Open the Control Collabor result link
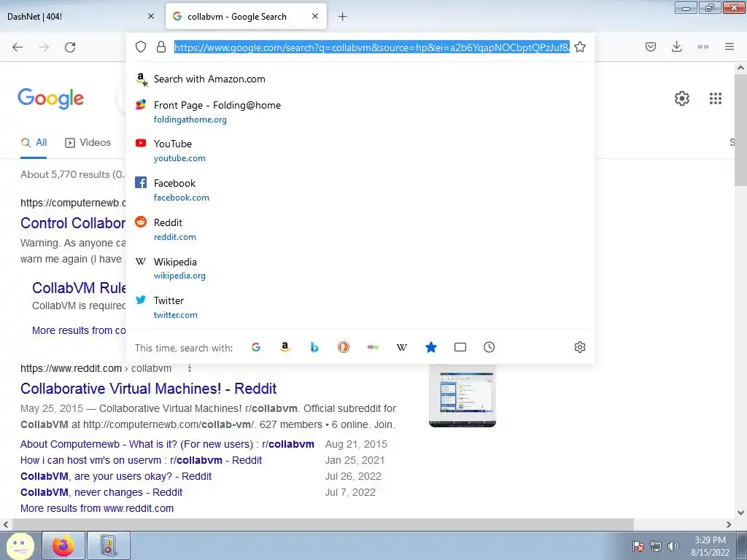Viewport: 747px width, 560px height. [x=73, y=223]
